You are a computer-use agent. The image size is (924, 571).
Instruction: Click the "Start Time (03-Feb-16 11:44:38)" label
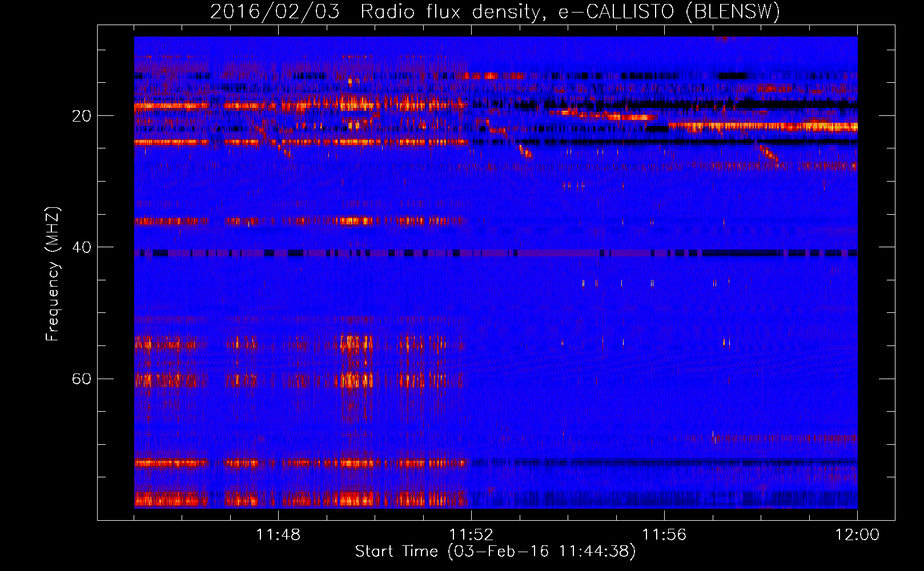pyautogui.click(x=495, y=552)
